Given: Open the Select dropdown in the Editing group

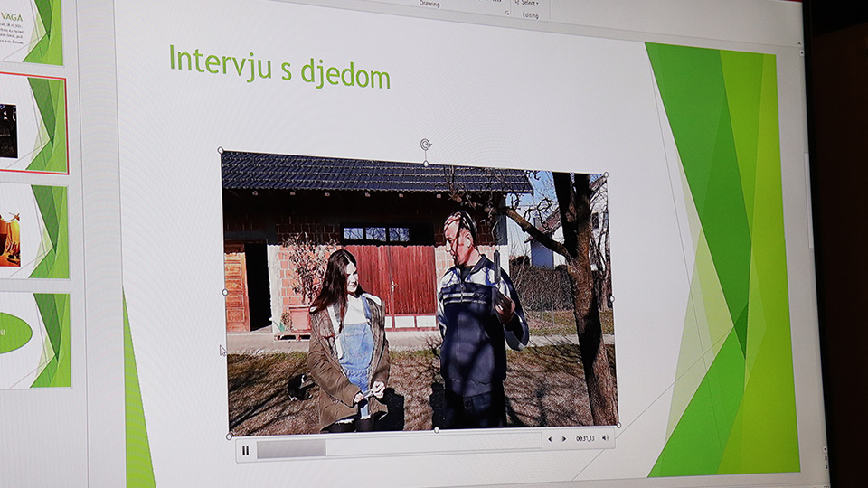Looking at the screenshot, I should 527,3.
